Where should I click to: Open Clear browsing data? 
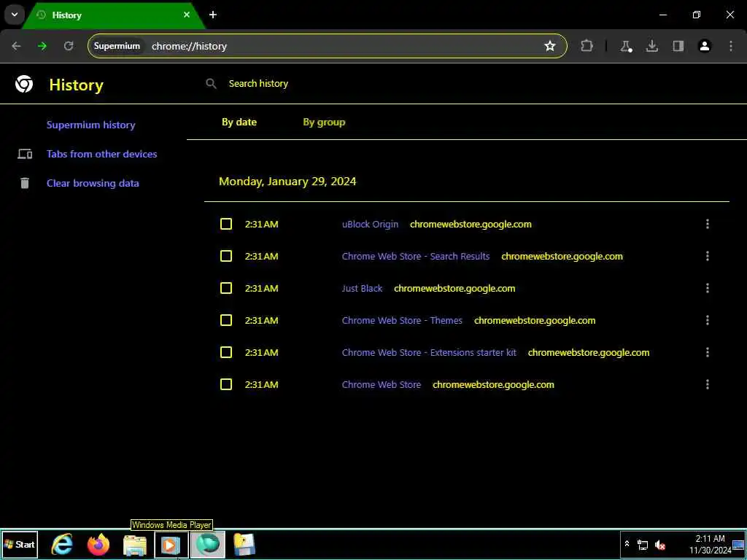[x=93, y=183]
